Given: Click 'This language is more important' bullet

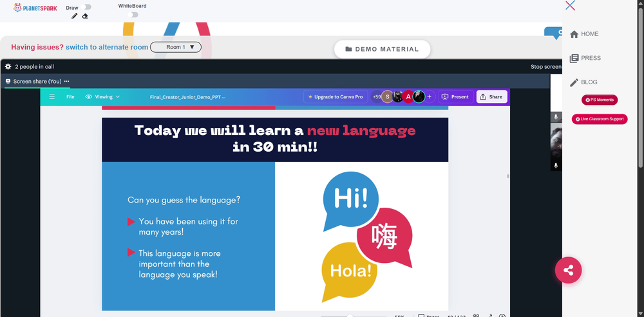Looking at the screenshot, I should tap(180, 264).
